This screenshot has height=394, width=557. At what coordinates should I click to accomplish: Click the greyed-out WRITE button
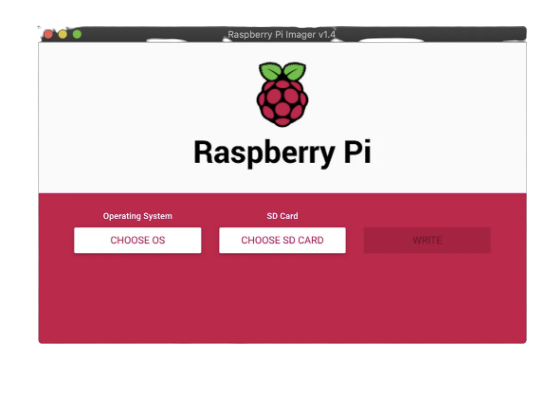tap(427, 240)
